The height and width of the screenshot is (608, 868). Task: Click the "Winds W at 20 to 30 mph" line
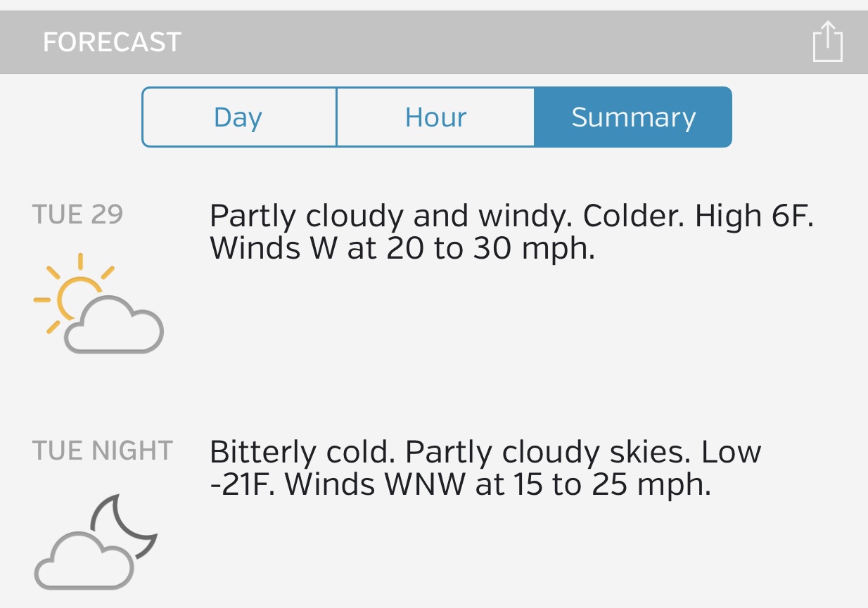[402, 248]
